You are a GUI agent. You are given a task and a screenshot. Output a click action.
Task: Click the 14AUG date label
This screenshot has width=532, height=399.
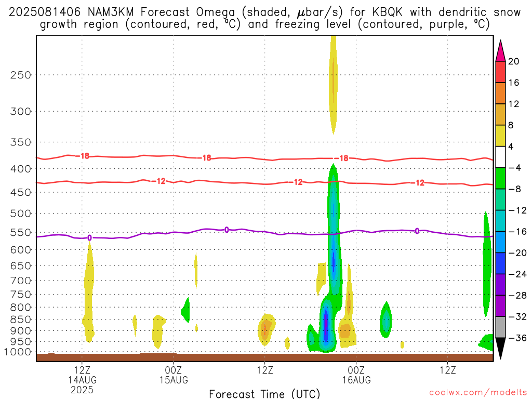click(x=82, y=380)
